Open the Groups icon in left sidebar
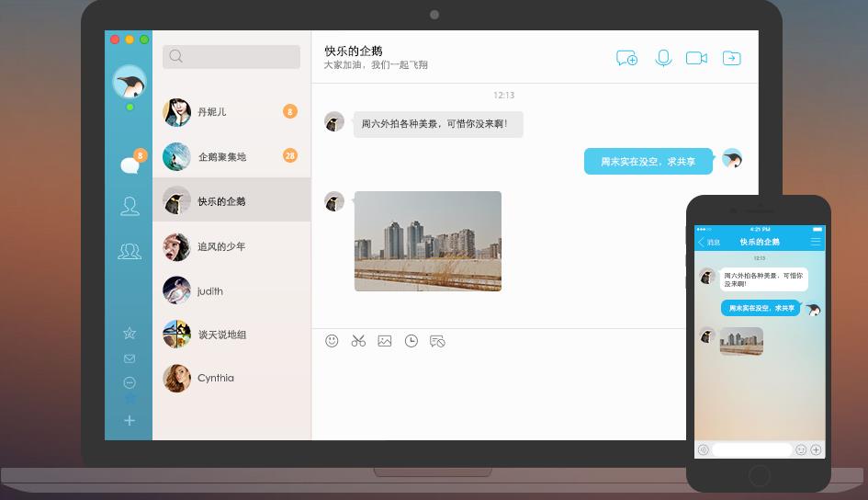This screenshot has width=868, height=500. [130, 250]
